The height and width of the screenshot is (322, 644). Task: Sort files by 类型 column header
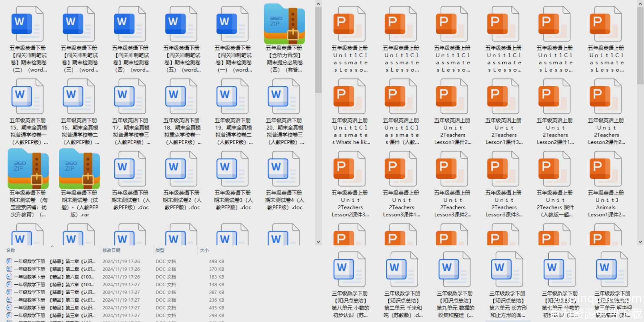pos(160,250)
